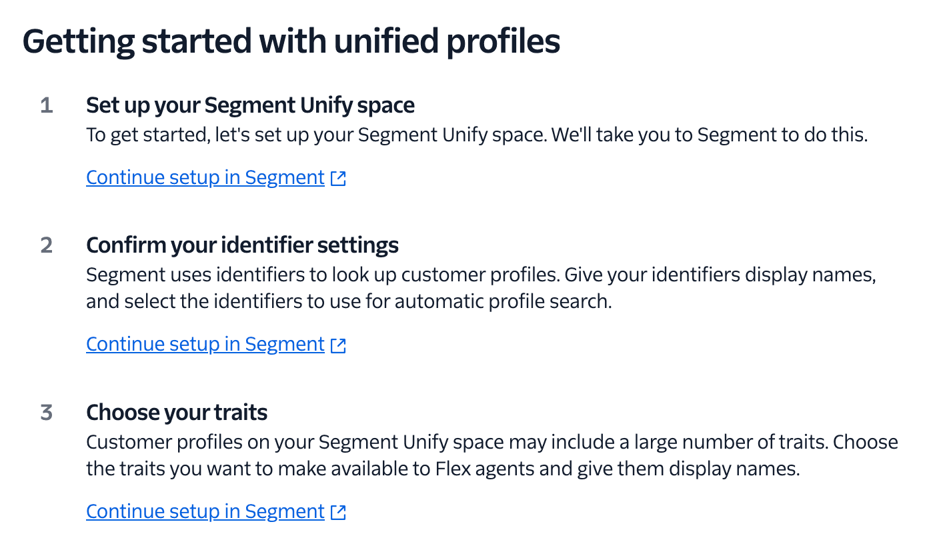Click the 'Choose your traits' title

(177, 413)
